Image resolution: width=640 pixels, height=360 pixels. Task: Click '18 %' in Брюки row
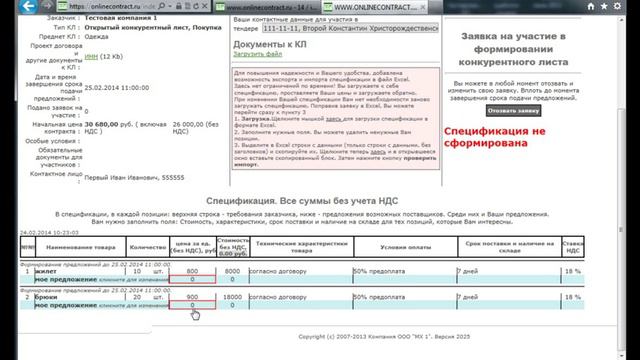[573, 297]
